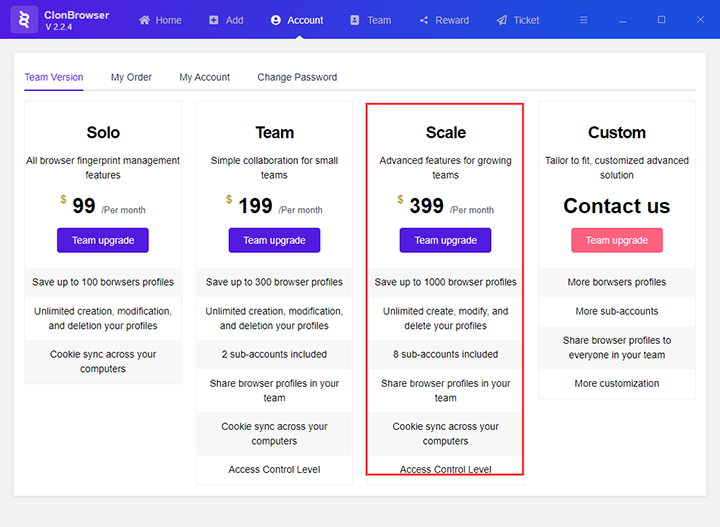Maximize the ClonBrowser window
This screenshot has width=720, height=527.
click(x=661, y=19)
